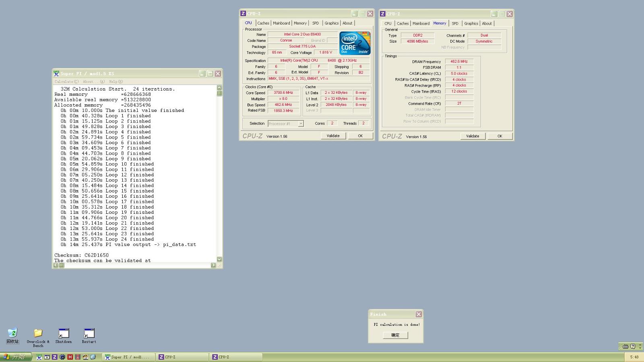644x362 pixels.
Task: Click the language bar help icon
Action: coord(633,346)
